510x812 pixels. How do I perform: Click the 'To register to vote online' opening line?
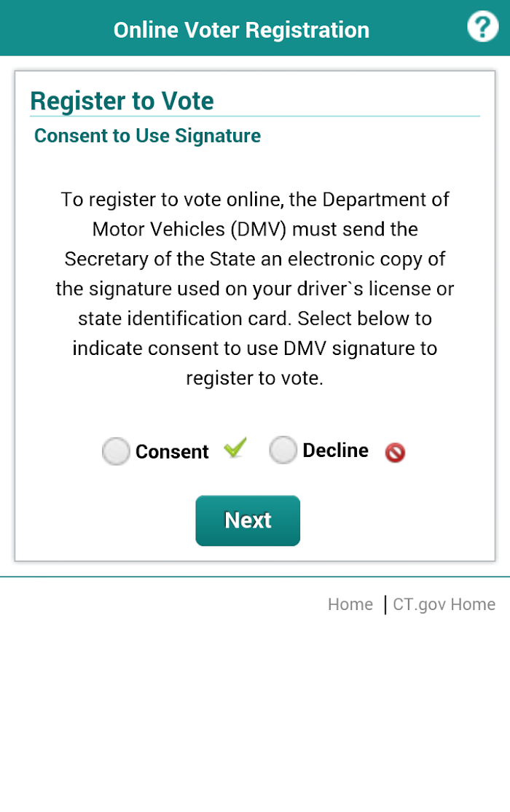click(x=255, y=200)
